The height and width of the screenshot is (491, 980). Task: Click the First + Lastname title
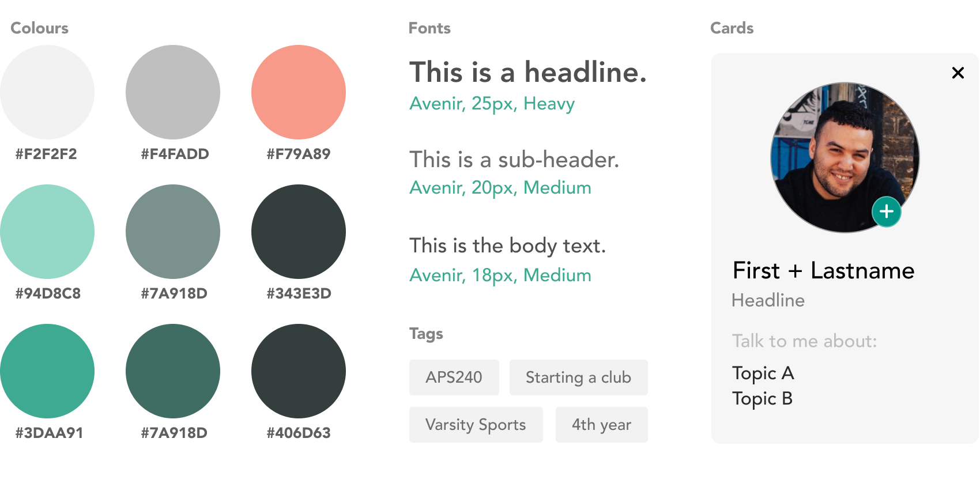[823, 270]
